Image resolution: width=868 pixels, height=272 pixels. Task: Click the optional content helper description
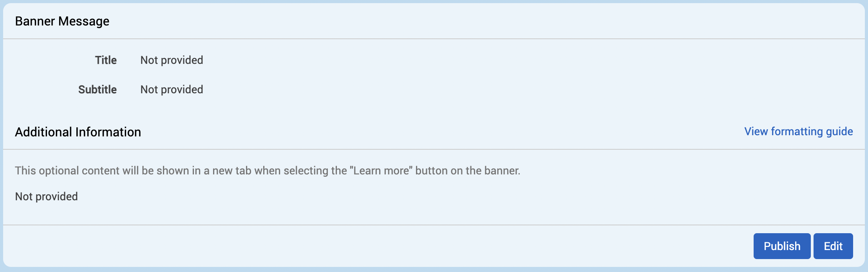[268, 171]
